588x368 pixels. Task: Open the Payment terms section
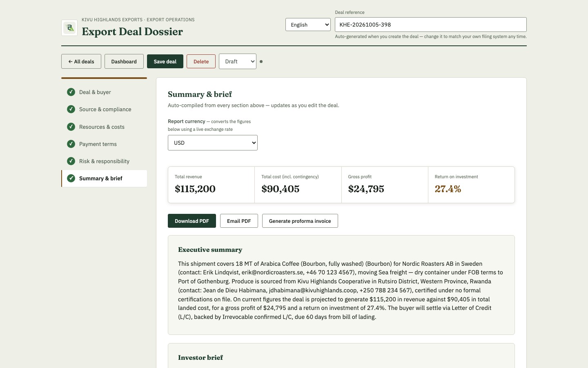pos(104,144)
